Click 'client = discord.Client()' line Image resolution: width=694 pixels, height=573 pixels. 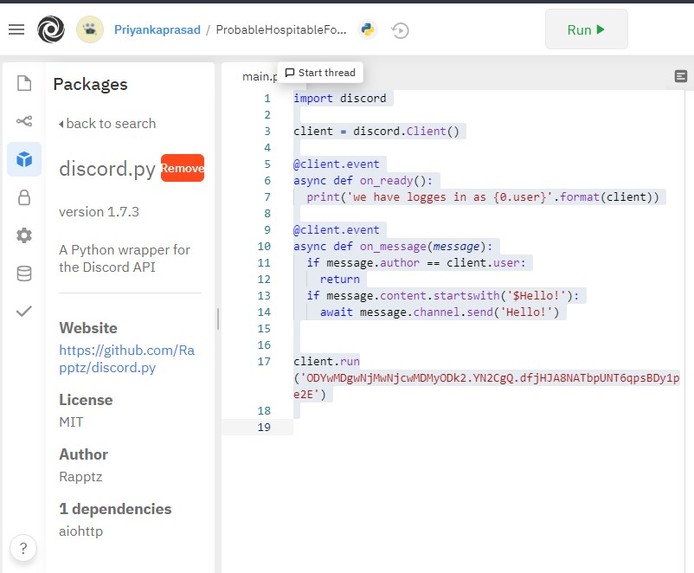point(376,131)
